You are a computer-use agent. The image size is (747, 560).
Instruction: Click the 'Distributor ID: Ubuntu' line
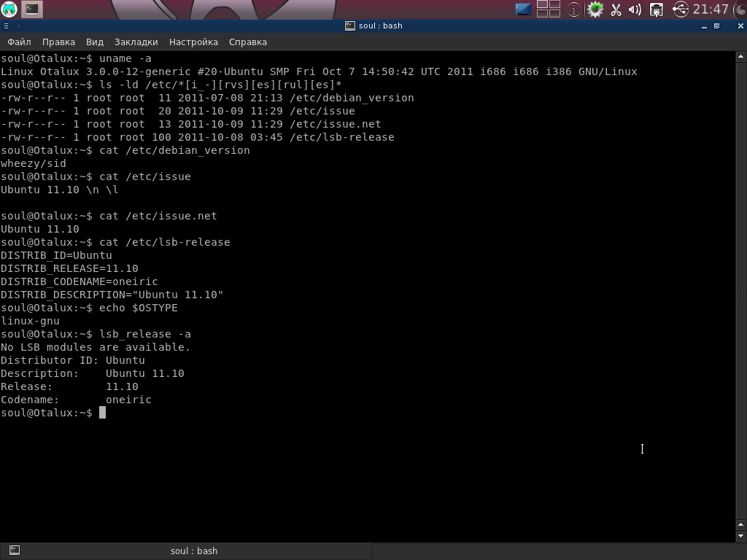point(73,360)
